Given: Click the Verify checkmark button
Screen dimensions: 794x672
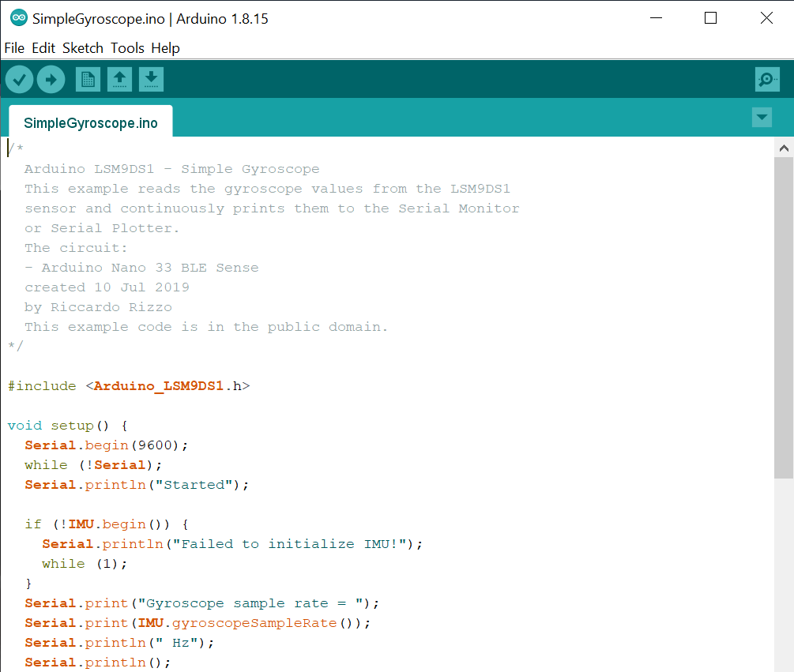Looking at the screenshot, I should pos(19,80).
